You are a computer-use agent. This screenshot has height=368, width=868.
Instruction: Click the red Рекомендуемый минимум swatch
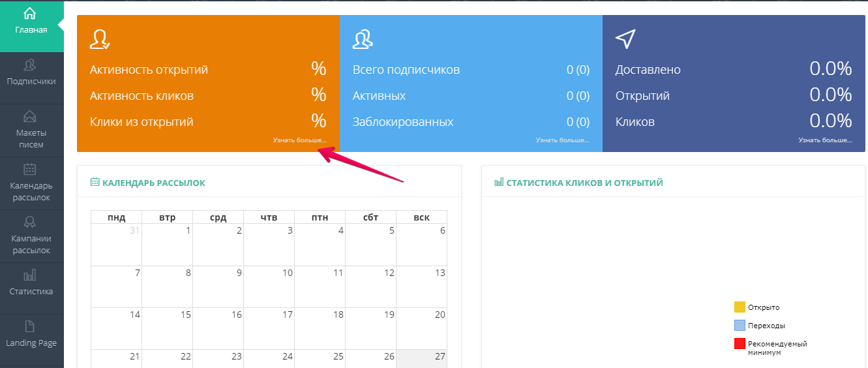pos(740,343)
